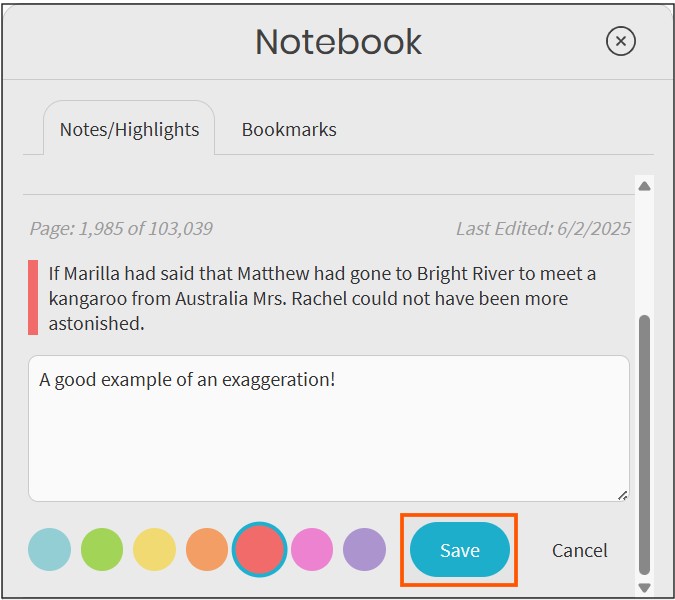Open the Notes/Highlights tab
This screenshot has height=600, width=675.
pos(129,129)
